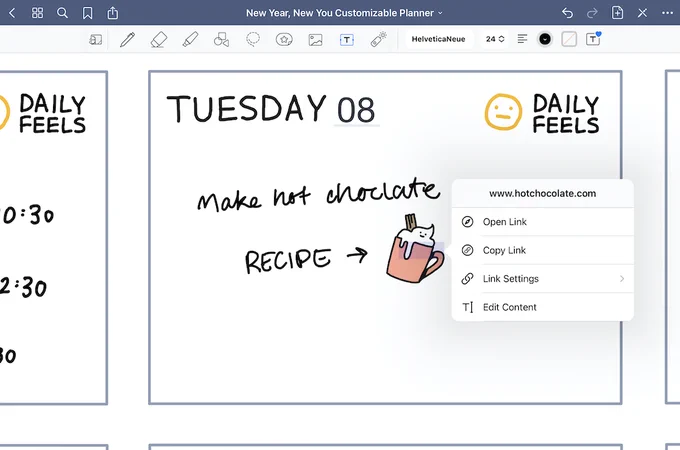
Task: Select the Image insert tool
Action: coord(315,40)
